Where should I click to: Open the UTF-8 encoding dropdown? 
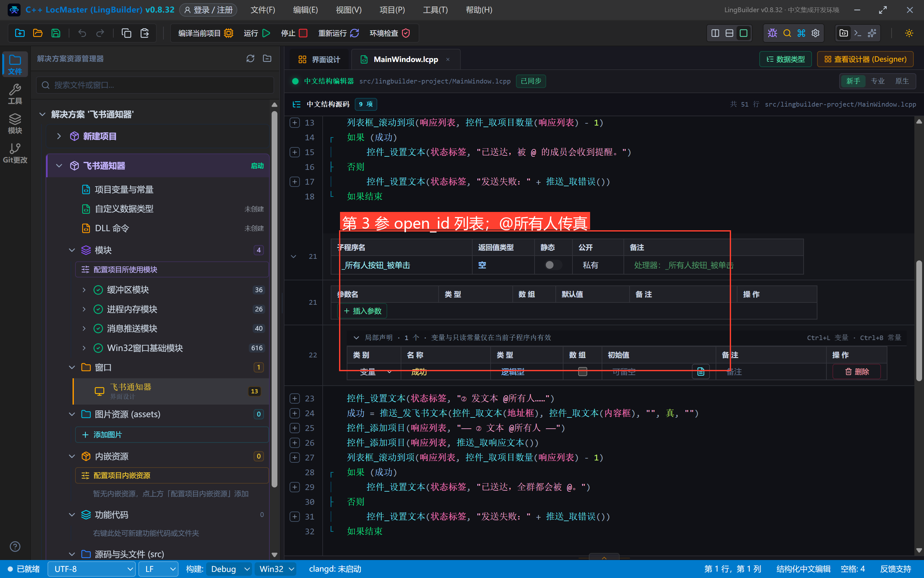pyautogui.click(x=92, y=569)
